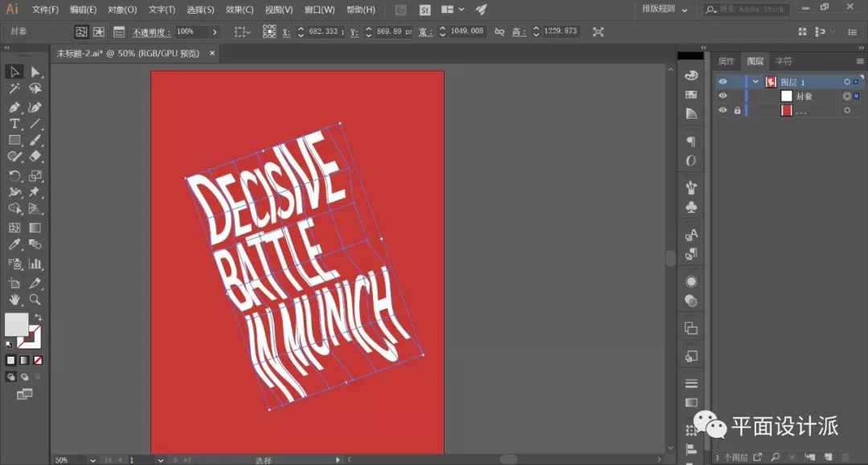Open the Color palette panel icon
The image size is (868, 465).
(690, 75)
